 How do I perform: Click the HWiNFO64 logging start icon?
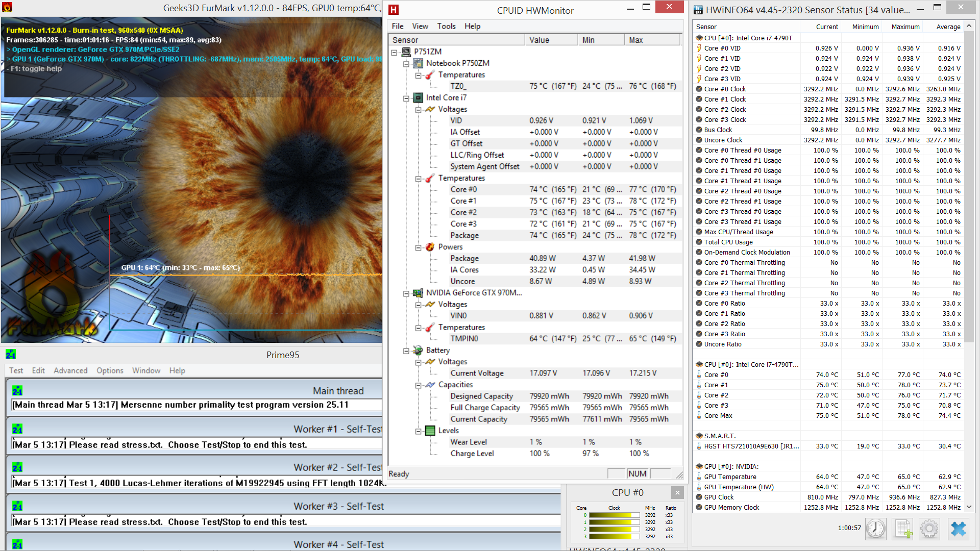pos(902,529)
